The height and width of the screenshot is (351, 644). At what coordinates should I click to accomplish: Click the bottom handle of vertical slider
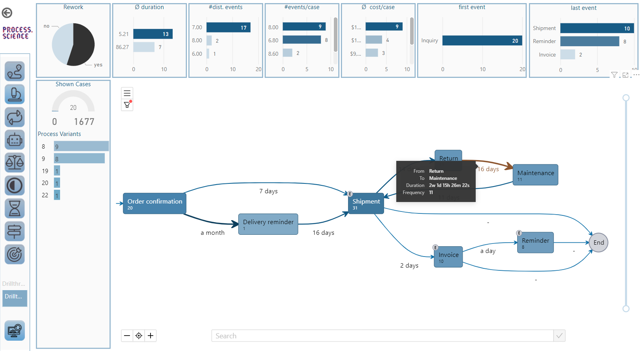coord(626,309)
